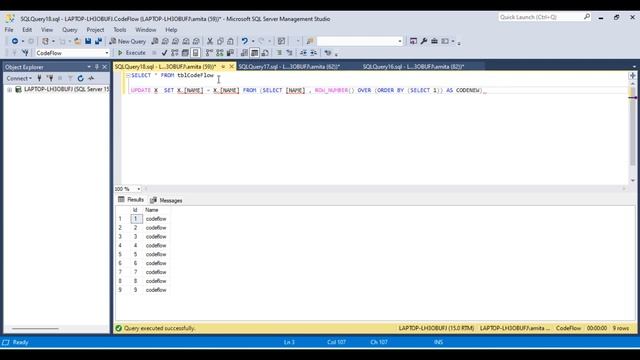Viewport: 640px width, 360px height.
Task: Click Activity Monitor icon in Object Explorer
Action: (91, 78)
